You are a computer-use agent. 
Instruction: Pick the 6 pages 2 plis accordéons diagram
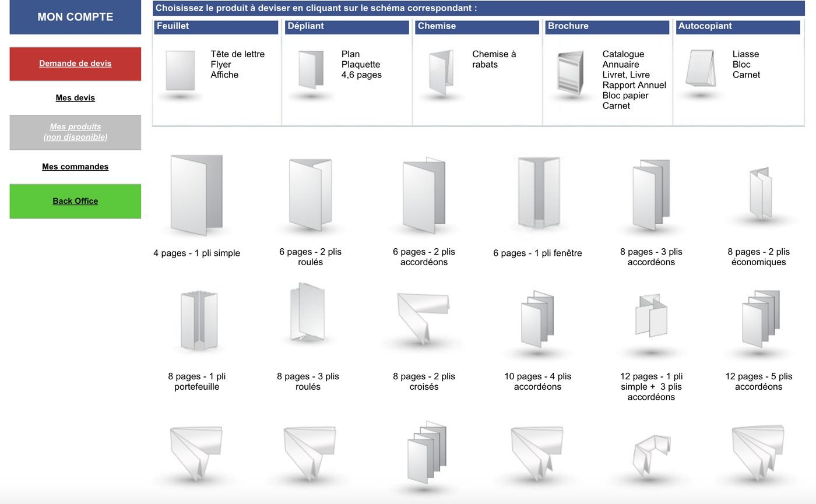tap(424, 195)
